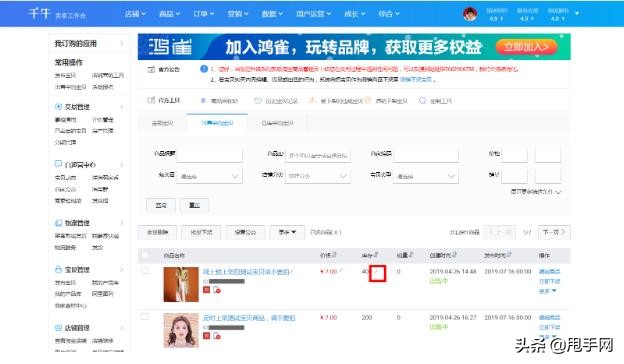The height and width of the screenshot is (364, 624).
Task: Click the clock history records tool icon
Action: click(258, 101)
